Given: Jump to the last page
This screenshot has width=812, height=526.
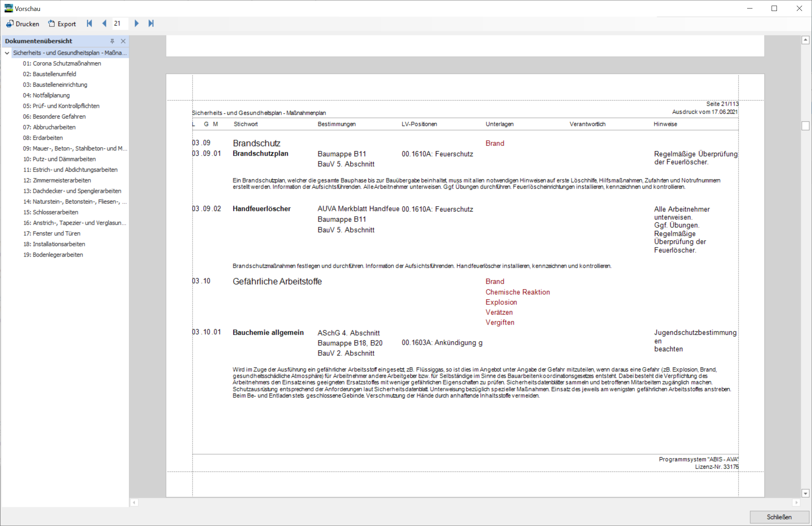Looking at the screenshot, I should click(151, 23).
